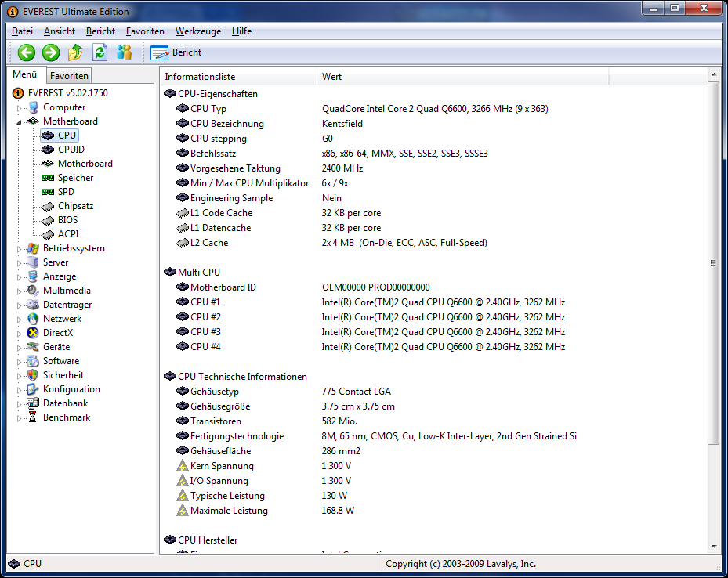Screen dimensions: 728x578
Task: Select the Software category
Action: pyautogui.click(x=61, y=361)
